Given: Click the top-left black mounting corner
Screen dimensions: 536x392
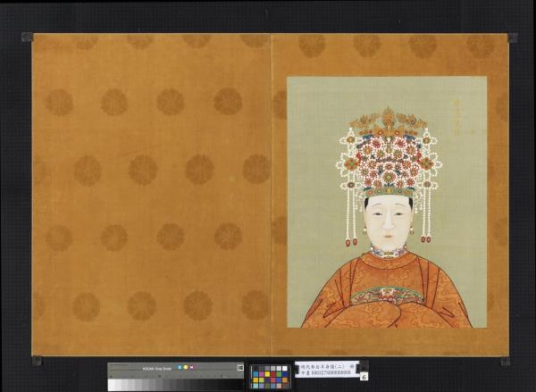Looking at the screenshot, I should pyautogui.click(x=27, y=38).
